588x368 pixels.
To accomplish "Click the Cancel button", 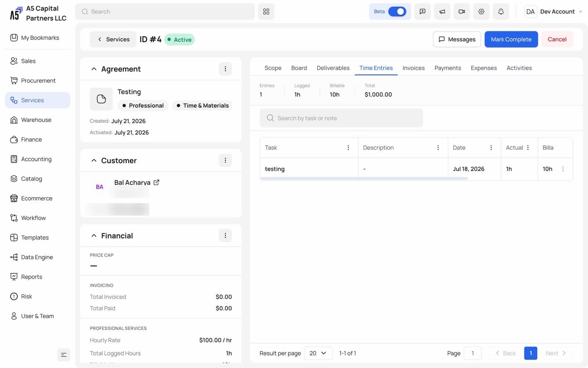I will [x=557, y=39].
